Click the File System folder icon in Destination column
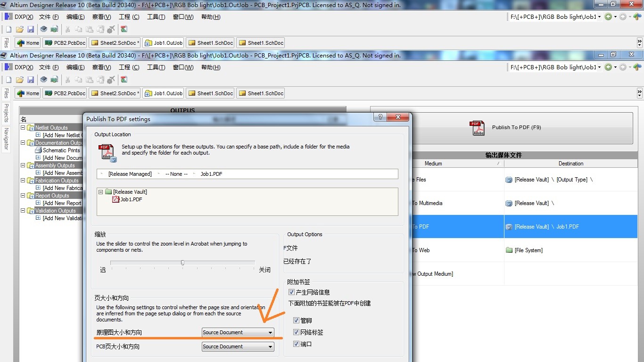The height and width of the screenshot is (362, 644). pos(509,250)
